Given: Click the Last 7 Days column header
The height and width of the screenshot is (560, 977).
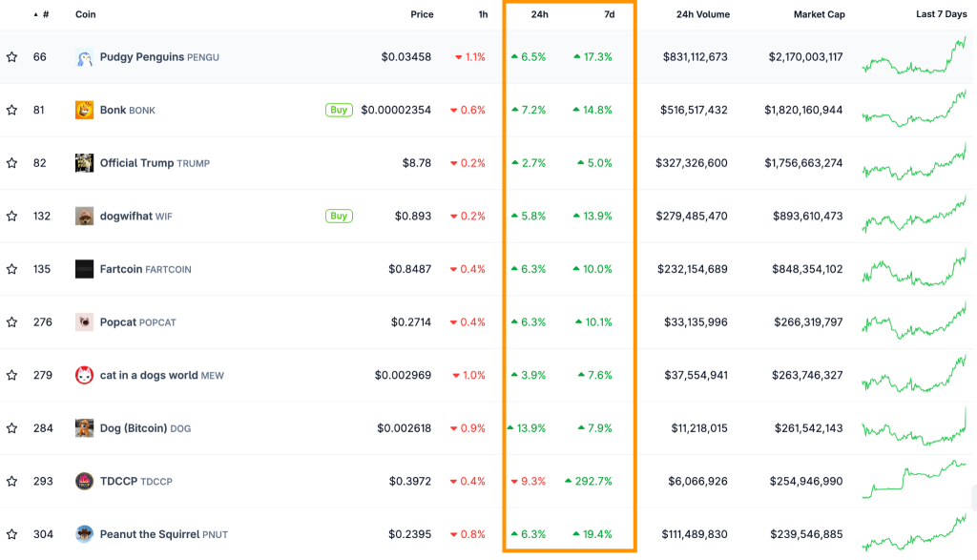Looking at the screenshot, I should click(x=942, y=13).
